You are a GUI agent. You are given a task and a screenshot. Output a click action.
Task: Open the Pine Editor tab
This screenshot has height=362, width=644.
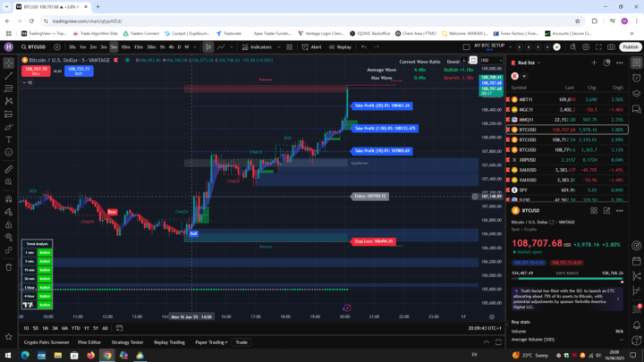point(89,342)
